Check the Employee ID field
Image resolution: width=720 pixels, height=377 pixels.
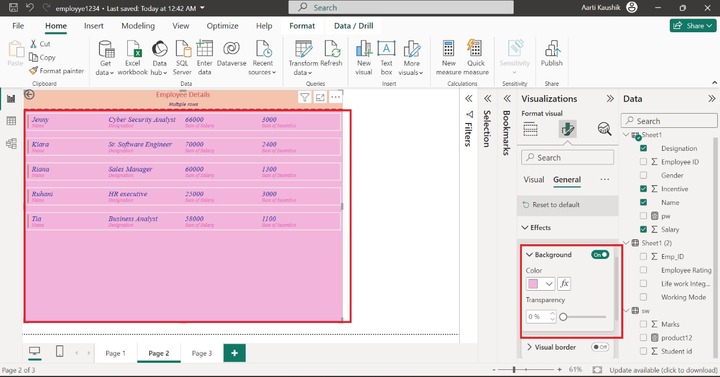pos(643,162)
